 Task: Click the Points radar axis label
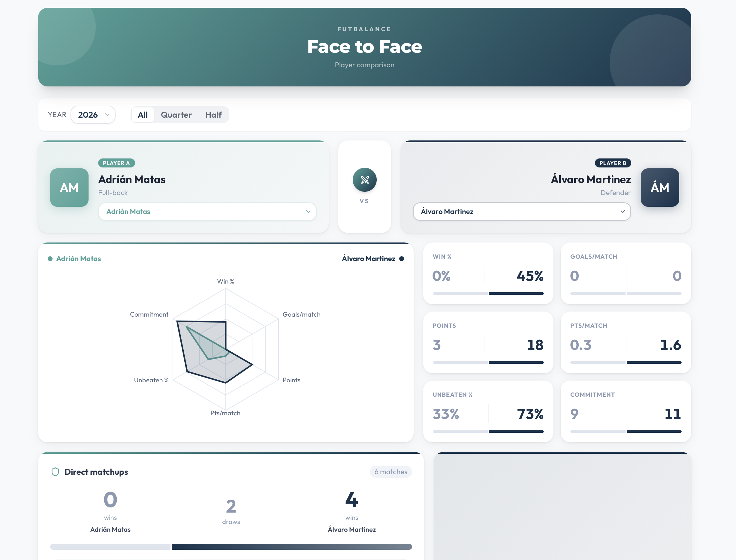(291, 380)
